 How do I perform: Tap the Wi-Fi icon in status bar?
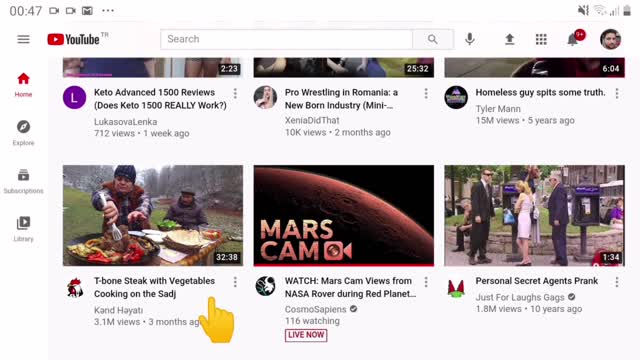600,10
